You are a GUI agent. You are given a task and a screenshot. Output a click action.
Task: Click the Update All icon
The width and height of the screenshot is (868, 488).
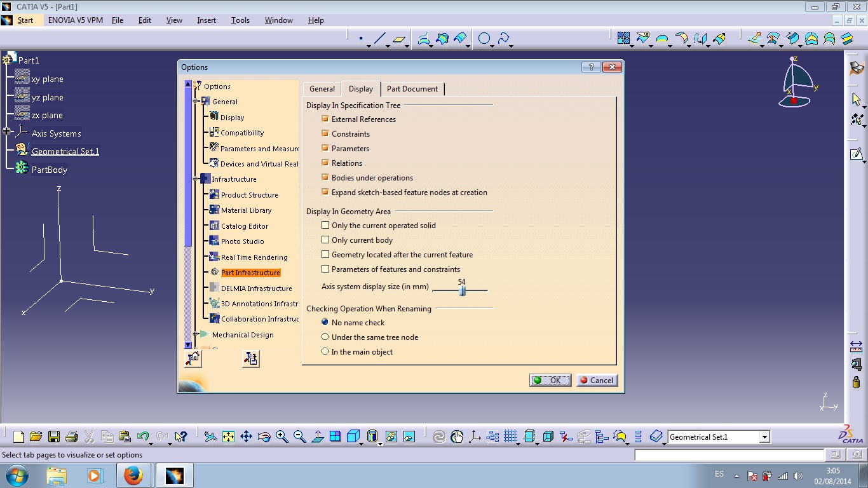438,437
